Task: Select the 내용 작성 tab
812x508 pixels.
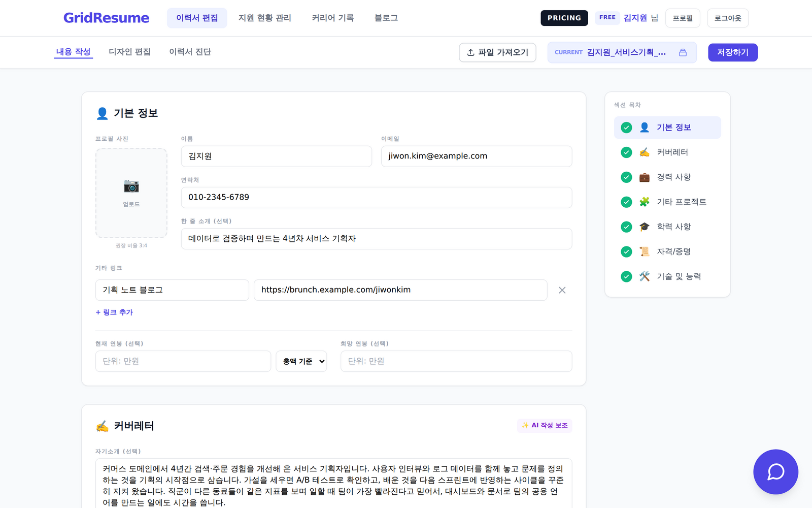Action: [73, 52]
